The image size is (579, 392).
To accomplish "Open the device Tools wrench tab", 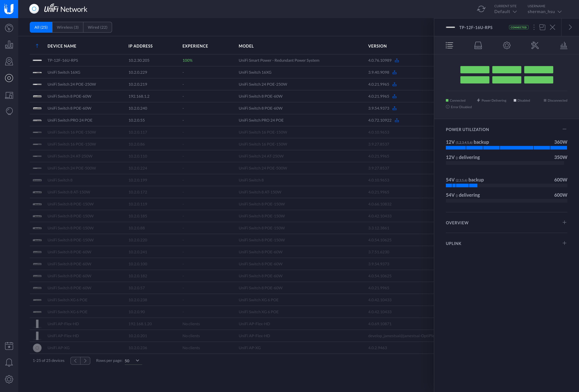I will point(535,45).
